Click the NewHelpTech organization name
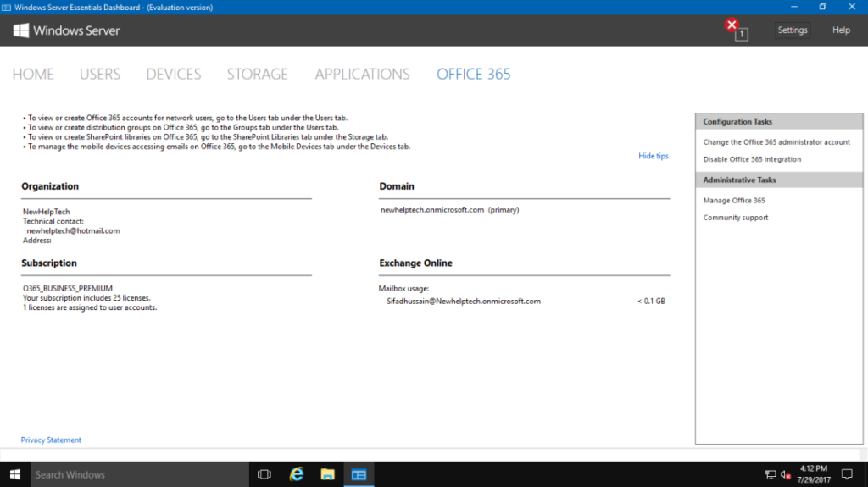Image resolution: width=868 pixels, height=487 pixels. (x=47, y=212)
